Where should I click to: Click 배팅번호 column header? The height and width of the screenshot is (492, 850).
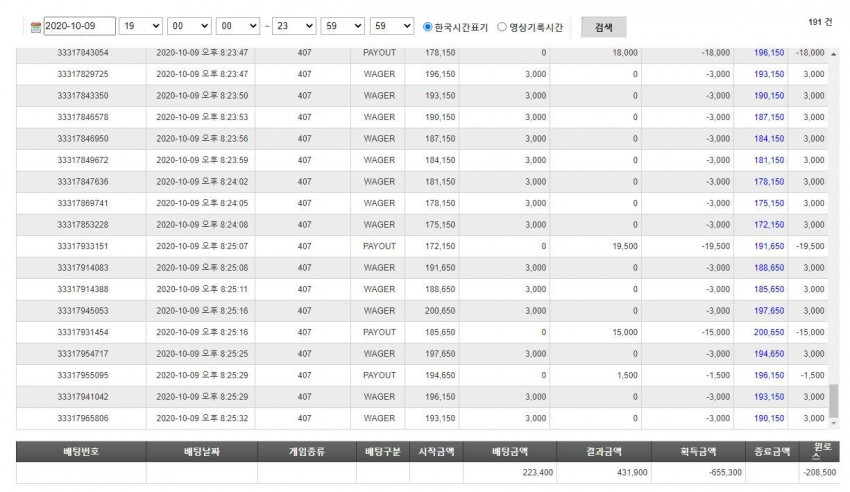[x=81, y=451]
